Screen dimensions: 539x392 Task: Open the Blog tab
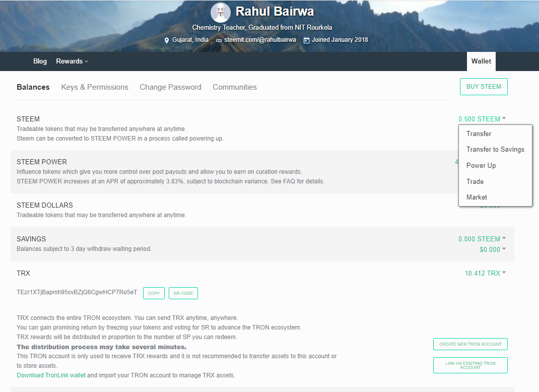tap(40, 61)
